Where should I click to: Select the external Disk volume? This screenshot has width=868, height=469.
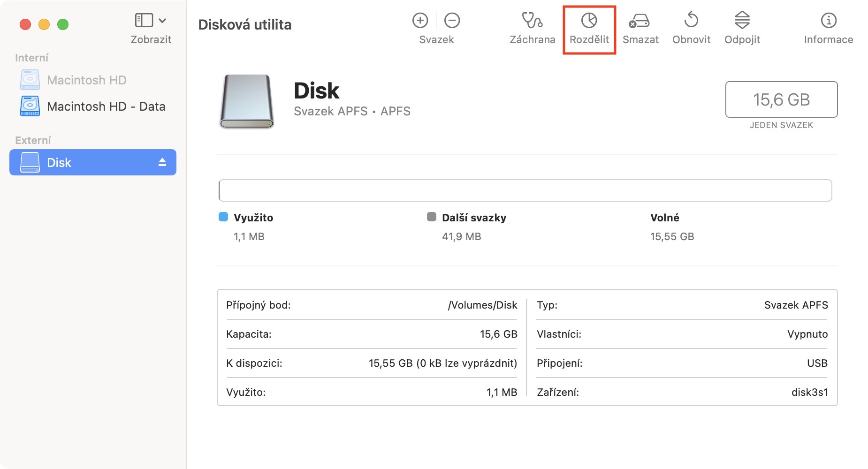point(59,162)
